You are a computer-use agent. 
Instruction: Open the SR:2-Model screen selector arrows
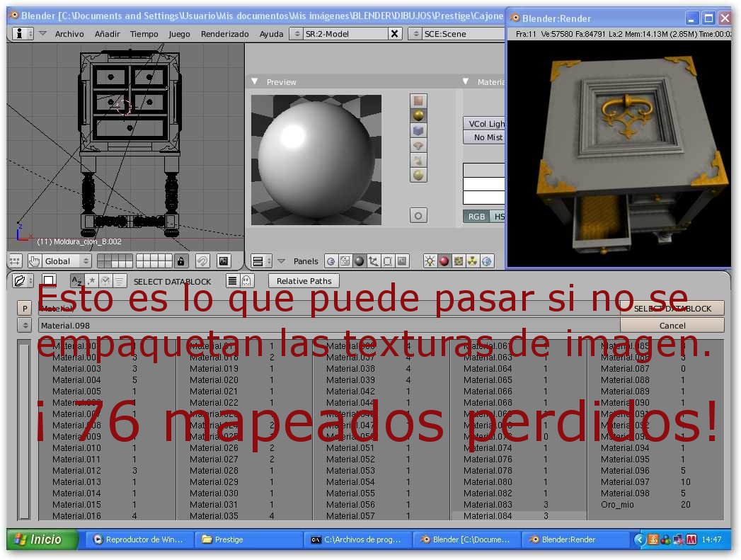297,33
